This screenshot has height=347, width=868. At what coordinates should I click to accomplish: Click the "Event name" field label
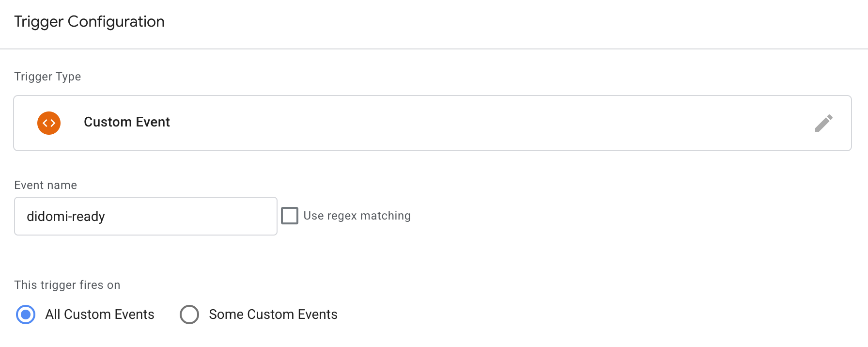point(46,185)
